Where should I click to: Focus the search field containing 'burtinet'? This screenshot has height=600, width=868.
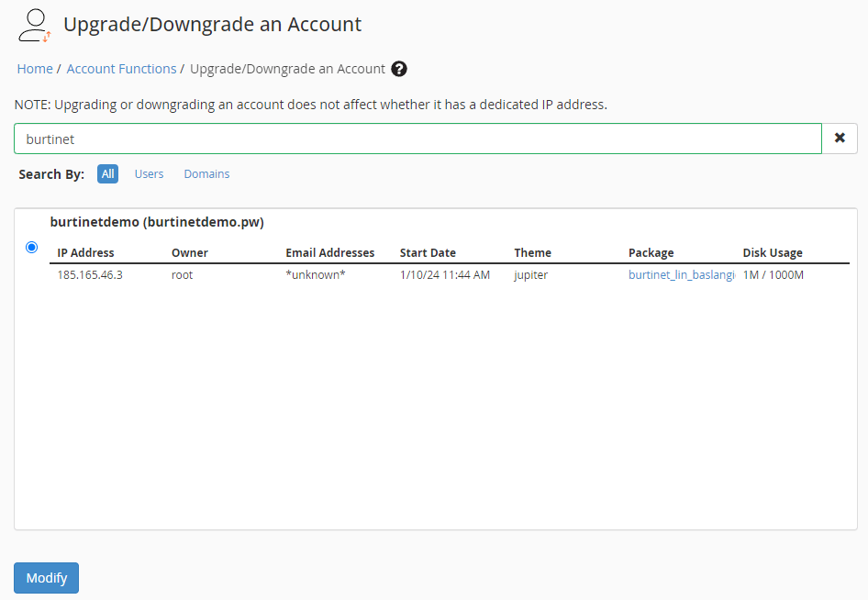(417, 139)
